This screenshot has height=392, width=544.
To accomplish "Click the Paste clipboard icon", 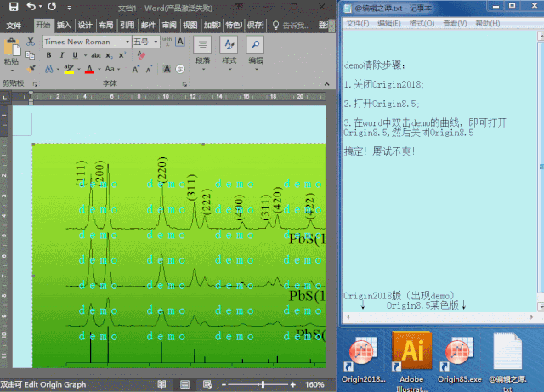I will [x=12, y=48].
